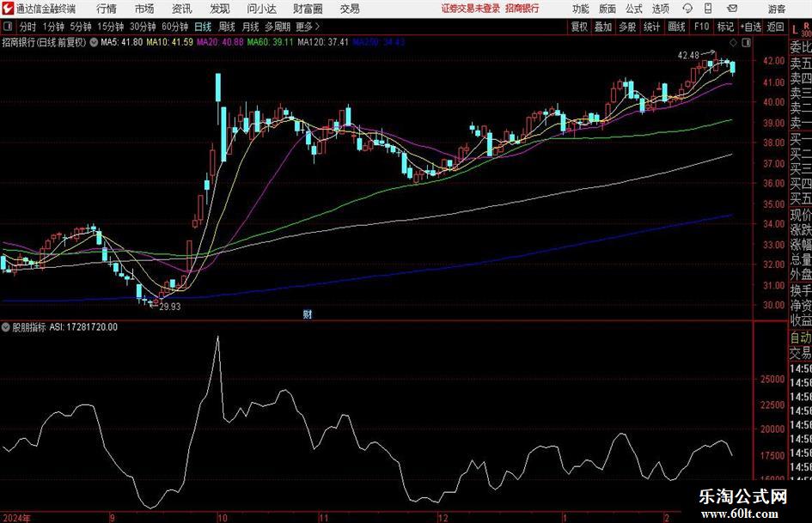Click the 42.48 high price label
The width and height of the screenshot is (812, 523).
[x=688, y=56]
